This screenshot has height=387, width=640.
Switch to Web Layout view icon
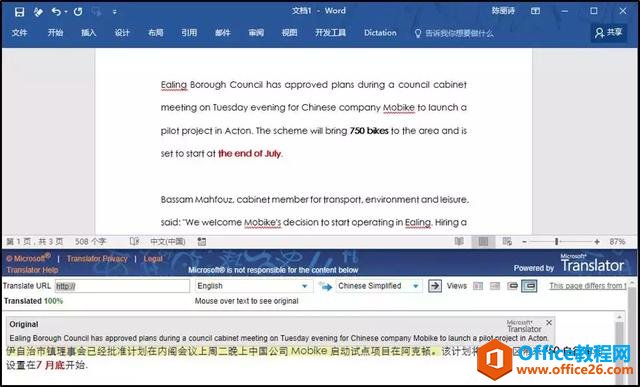click(x=507, y=242)
